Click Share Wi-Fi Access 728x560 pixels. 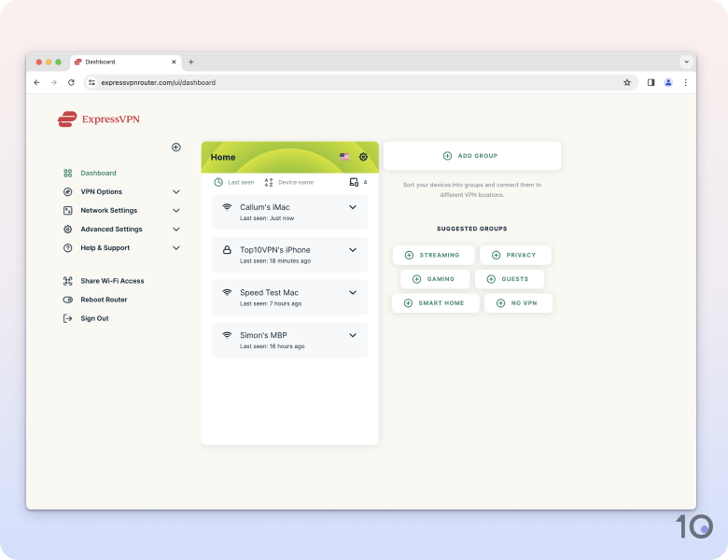click(x=112, y=281)
